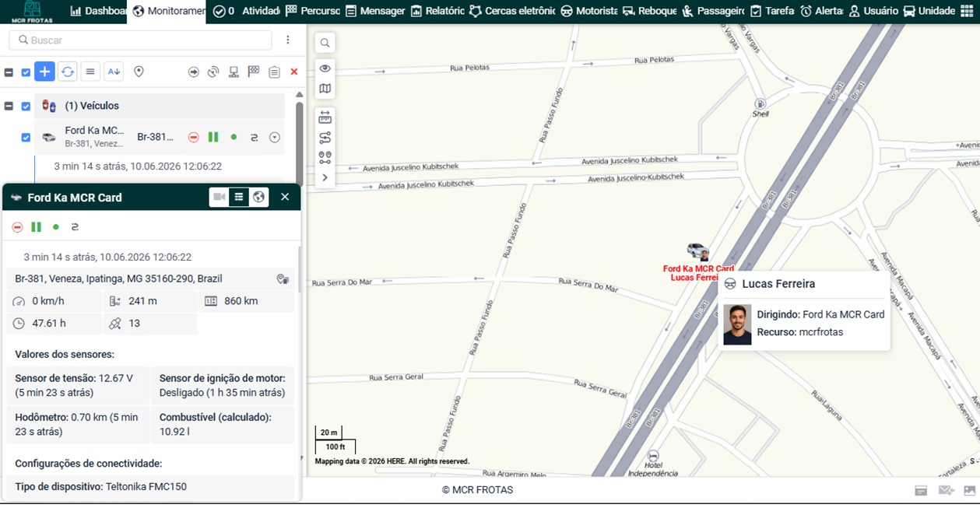Switch vehicle card to globe map view
The height and width of the screenshot is (529, 980).
(259, 197)
